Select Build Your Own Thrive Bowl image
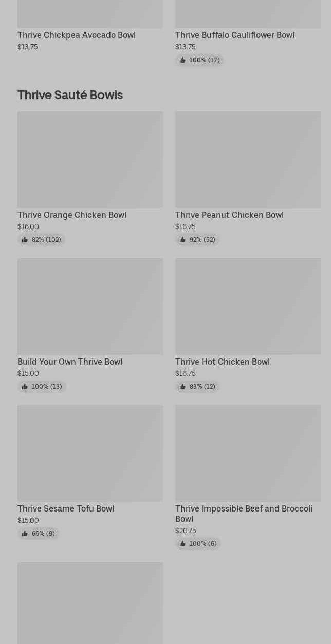The width and height of the screenshot is (331, 644). point(90,307)
